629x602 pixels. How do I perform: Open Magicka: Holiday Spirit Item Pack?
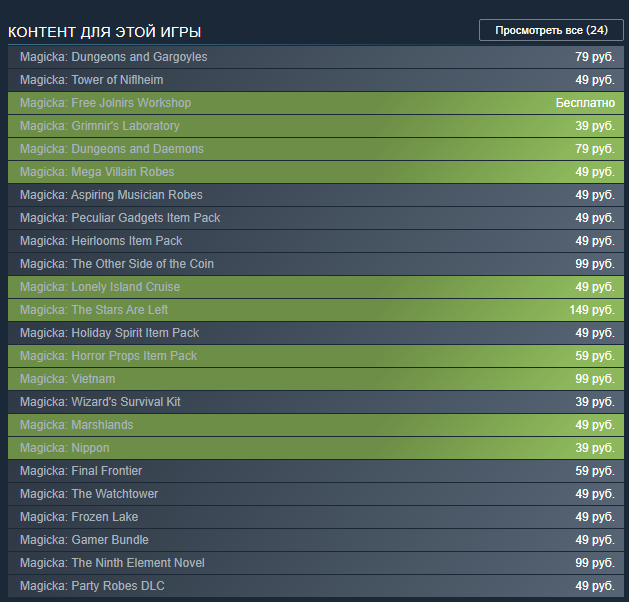[x=316, y=333]
